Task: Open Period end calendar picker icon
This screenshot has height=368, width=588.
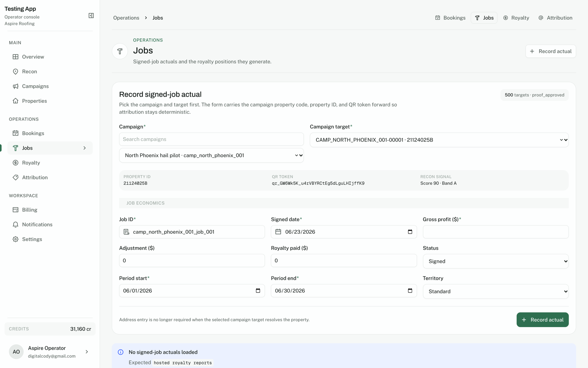Action: point(410,291)
